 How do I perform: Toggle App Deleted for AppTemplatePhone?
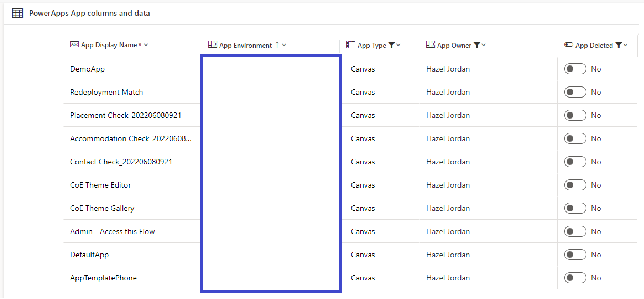575,278
